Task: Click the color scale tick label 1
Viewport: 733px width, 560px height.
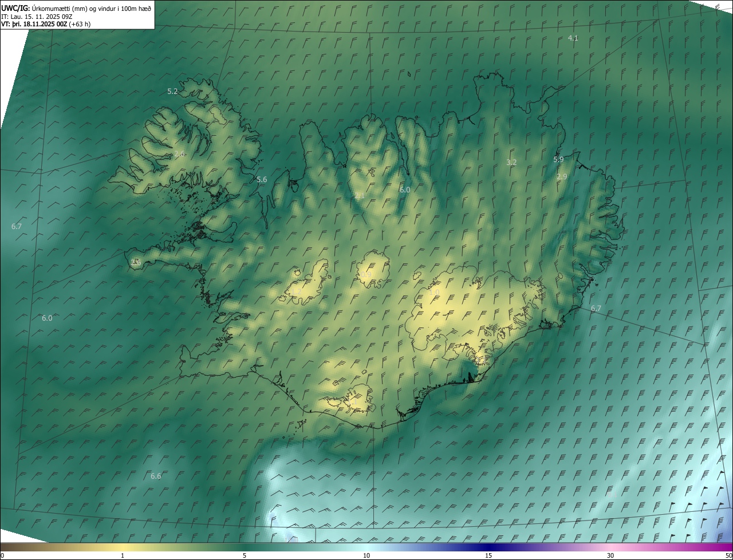Action: 123,555
